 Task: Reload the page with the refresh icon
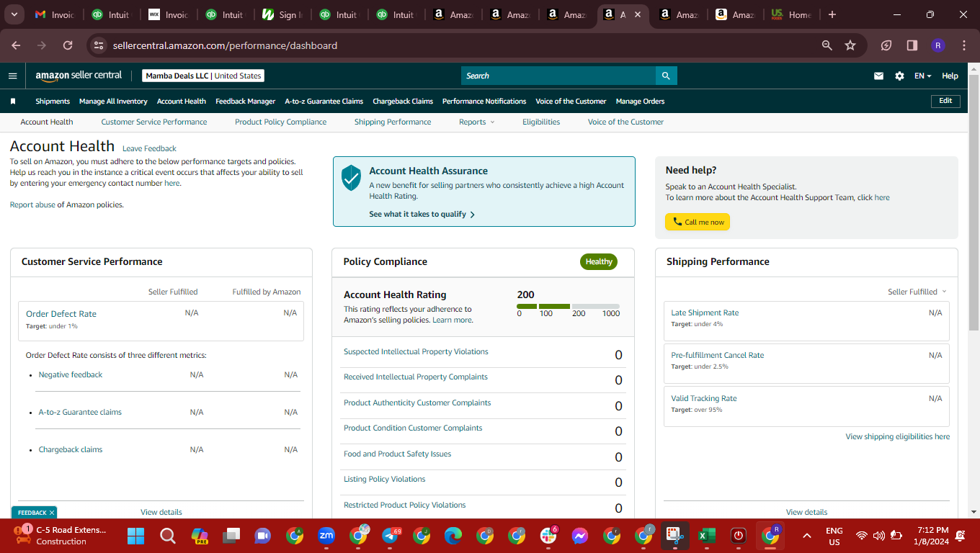click(68, 45)
